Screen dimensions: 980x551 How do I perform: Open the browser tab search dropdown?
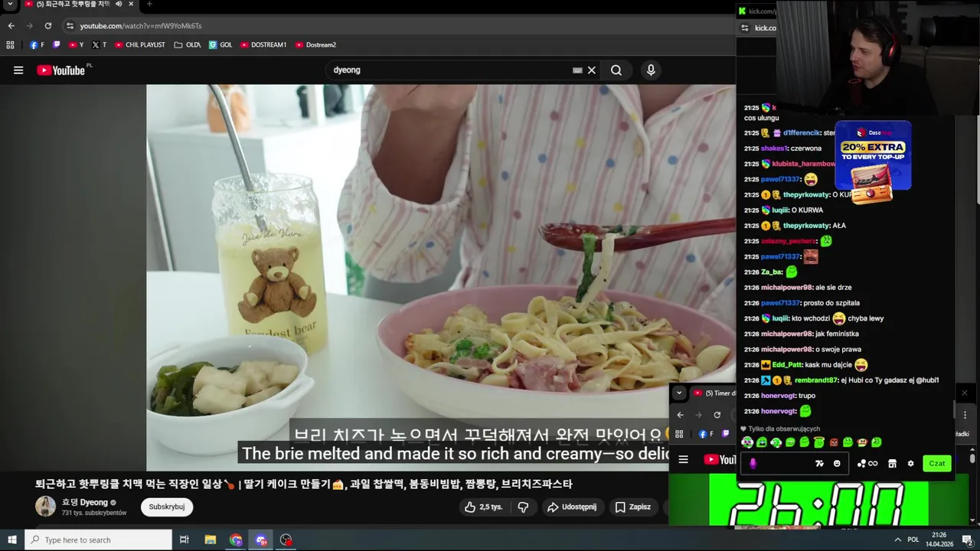(10, 5)
